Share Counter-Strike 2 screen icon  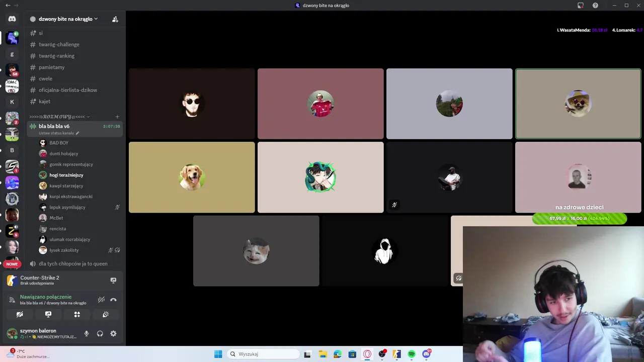[x=113, y=280]
